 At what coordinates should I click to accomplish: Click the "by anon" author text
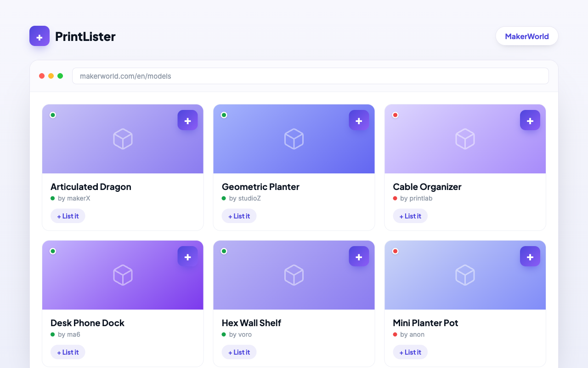413,334
